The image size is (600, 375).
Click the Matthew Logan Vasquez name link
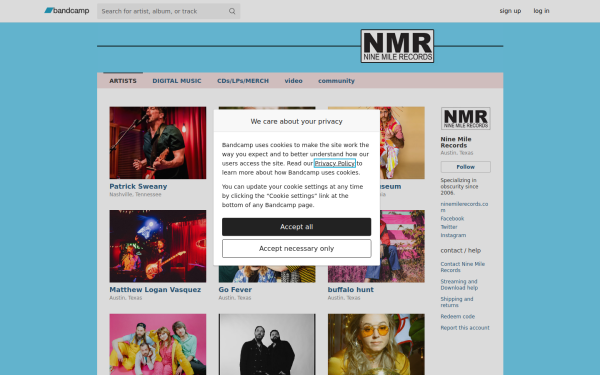(155, 290)
